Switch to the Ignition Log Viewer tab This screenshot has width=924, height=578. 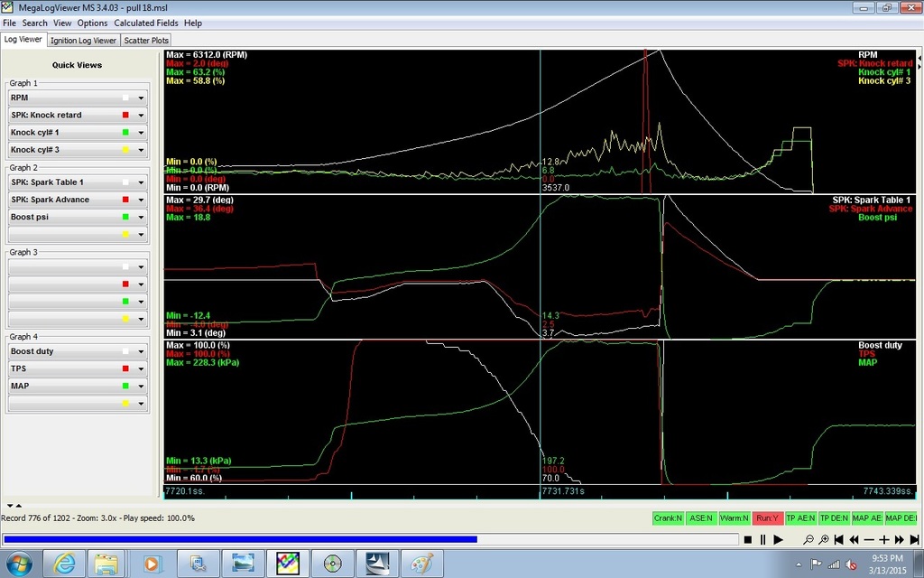point(84,40)
